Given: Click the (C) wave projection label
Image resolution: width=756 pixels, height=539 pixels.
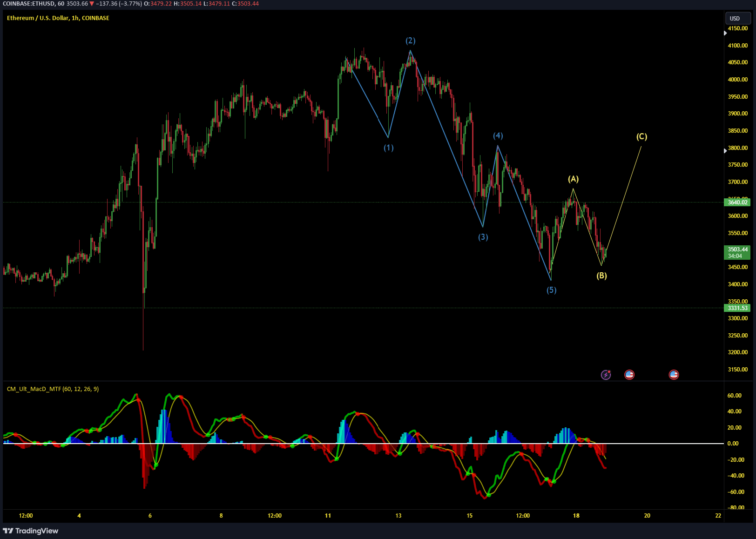Looking at the screenshot, I should pyautogui.click(x=642, y=136).
